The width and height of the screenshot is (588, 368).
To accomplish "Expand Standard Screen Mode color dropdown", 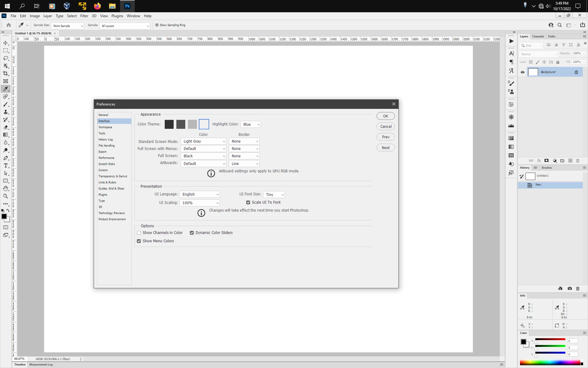I will tap(204, 141).
